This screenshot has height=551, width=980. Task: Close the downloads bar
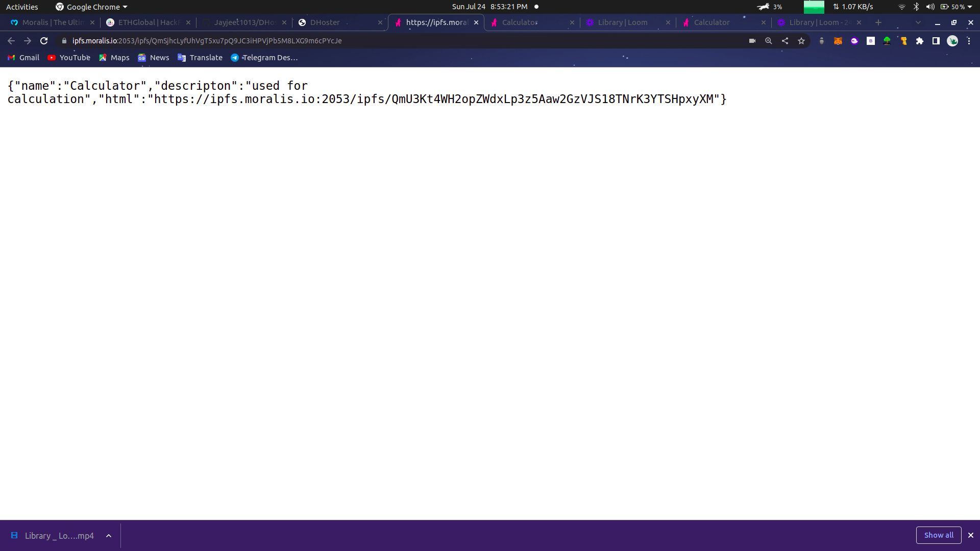coord(971,535)
